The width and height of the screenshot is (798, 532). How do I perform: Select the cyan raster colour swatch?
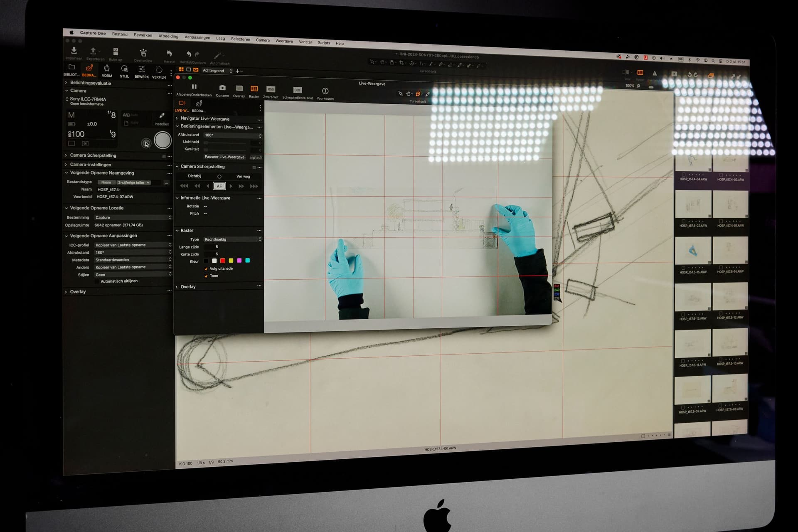pyautogui.click(x=248, y=261)
